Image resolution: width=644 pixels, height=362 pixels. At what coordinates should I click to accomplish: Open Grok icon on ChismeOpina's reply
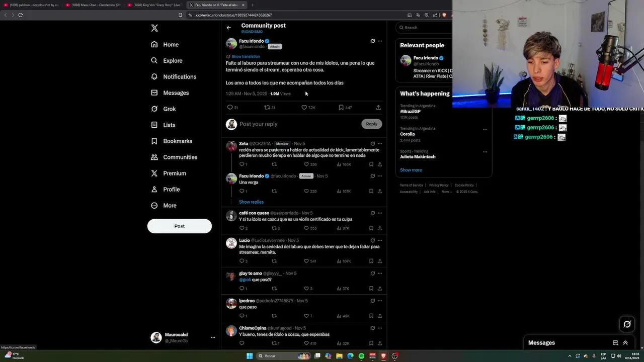pyautogui.click(x=372, y=328)
